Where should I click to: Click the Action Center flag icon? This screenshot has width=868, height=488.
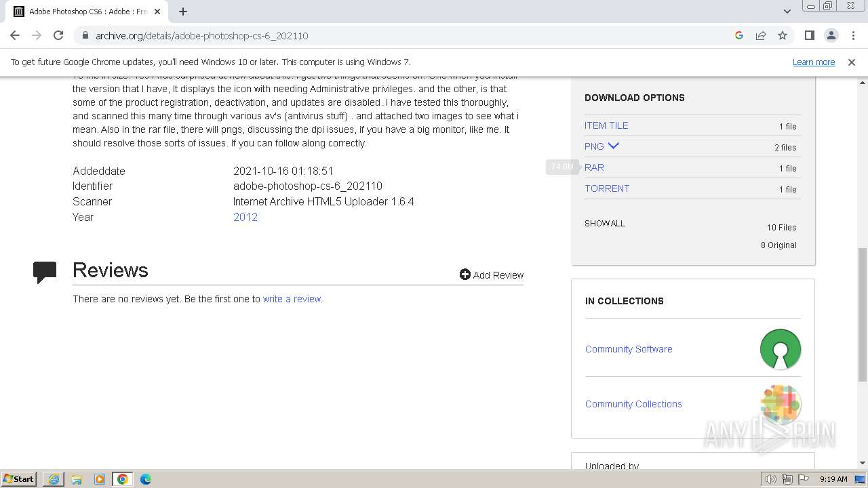coord(804,479)
